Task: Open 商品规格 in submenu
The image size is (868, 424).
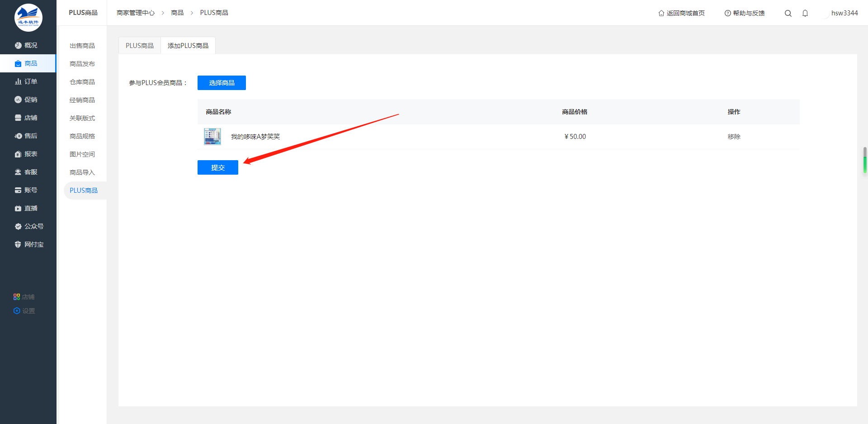Action: point(82,136)
